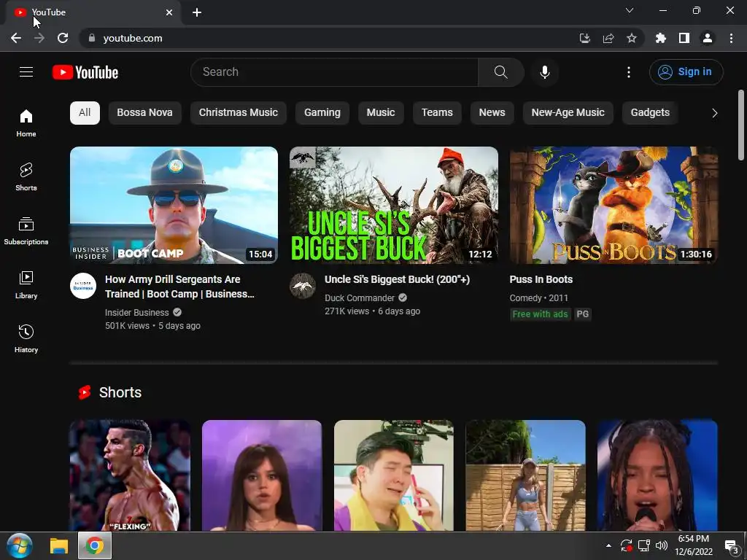The image size is (747, 560).
Task: Click the magnifier search button
Action: 500,72
